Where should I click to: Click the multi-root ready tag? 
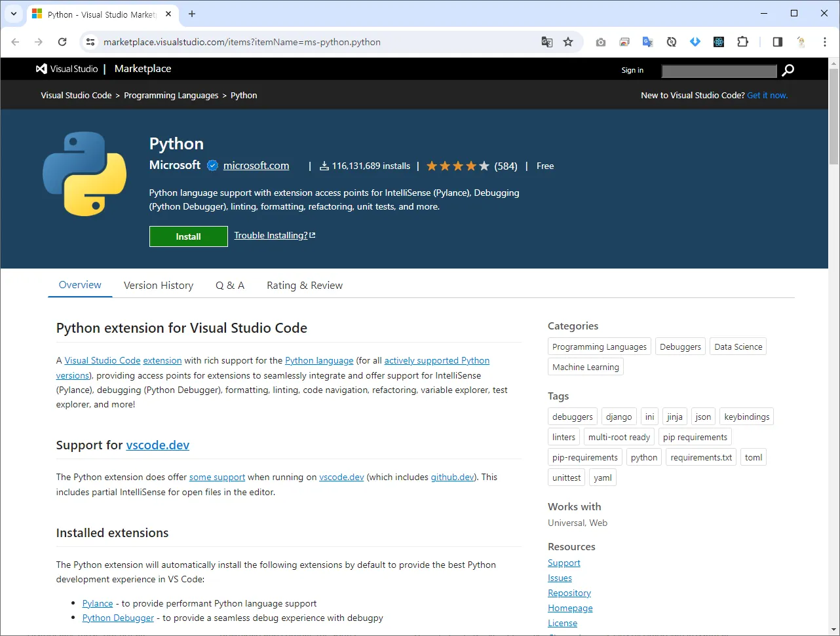coord(619,437)
